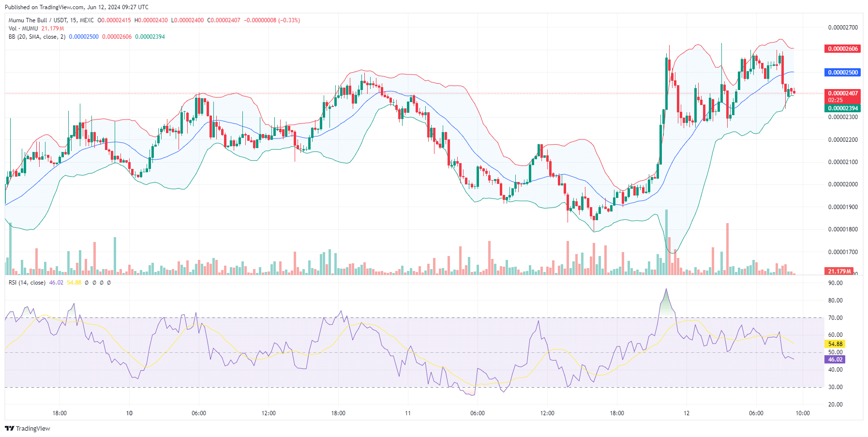The height and width of the screenshot is (437, 868).
Task: Click the Published on TradingView.com header text
Action: 76,7
